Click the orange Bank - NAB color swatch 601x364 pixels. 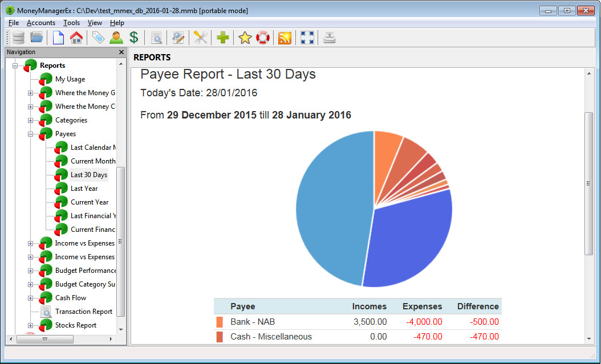219,322
